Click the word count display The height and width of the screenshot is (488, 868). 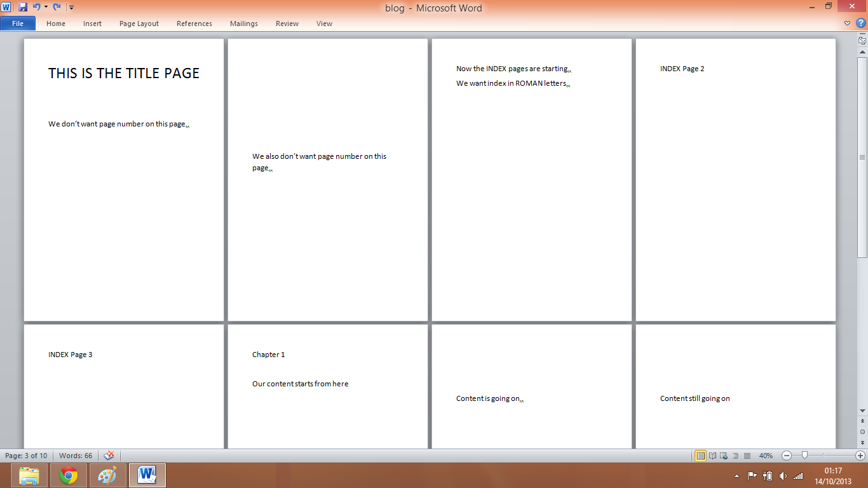pyautogui.click(x=76, y=456)
